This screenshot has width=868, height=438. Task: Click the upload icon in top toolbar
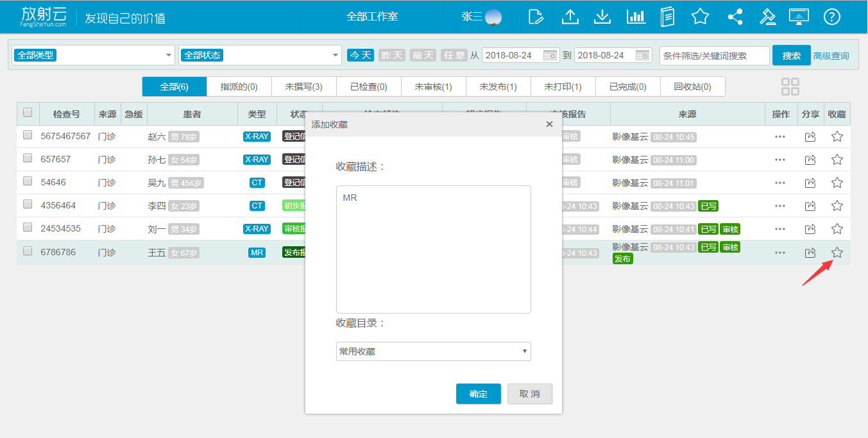[570, 17]
